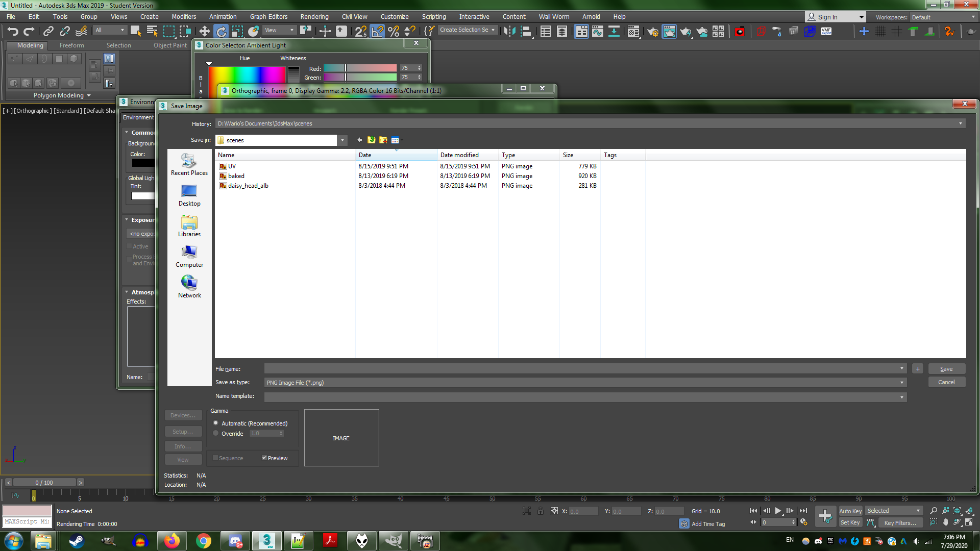
Task: Open the Create Selection Set dropdown
Action: (x=468, y=30)
